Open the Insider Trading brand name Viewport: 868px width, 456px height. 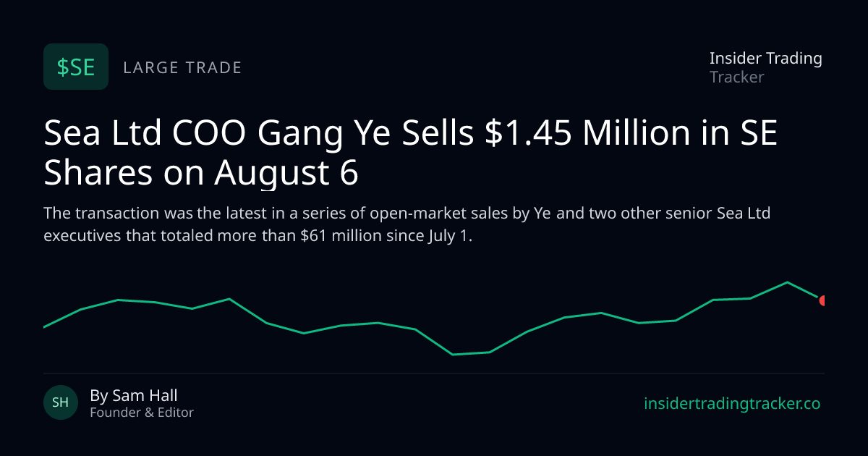tap(765, 58)
